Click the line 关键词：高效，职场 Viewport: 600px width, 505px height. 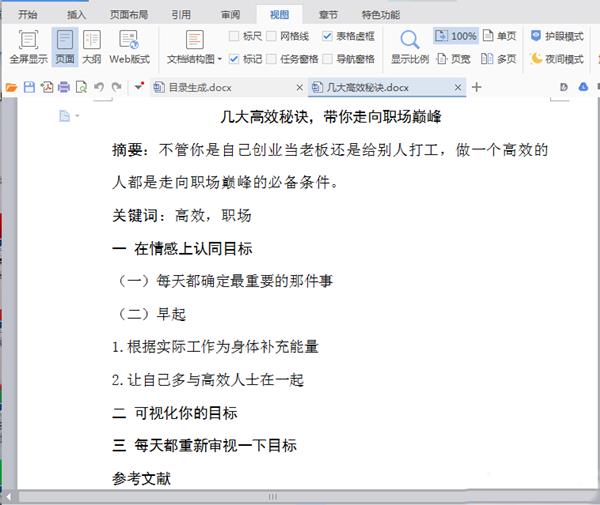[181, 215]
